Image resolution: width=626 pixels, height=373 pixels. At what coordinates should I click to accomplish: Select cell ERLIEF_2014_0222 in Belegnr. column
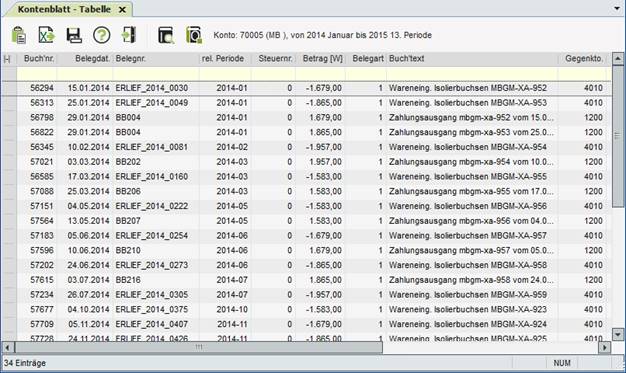click(152, 206)
